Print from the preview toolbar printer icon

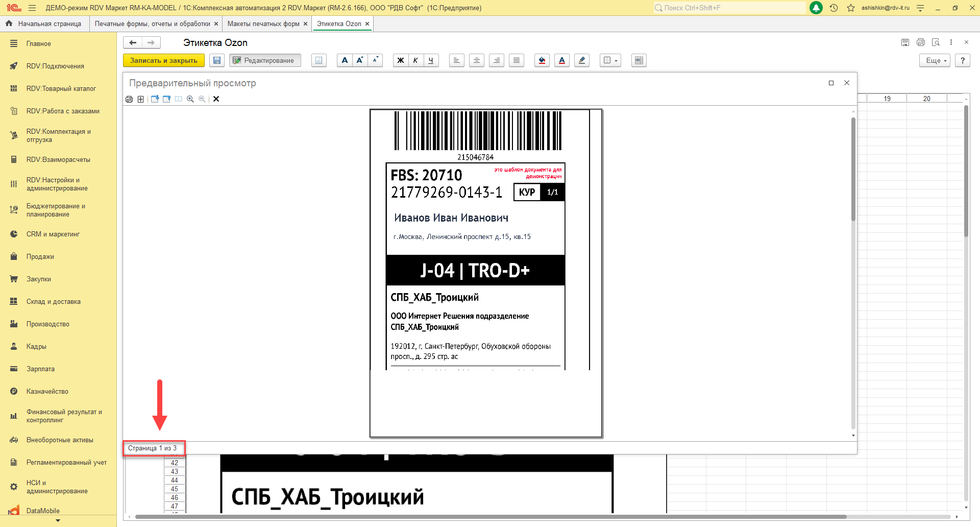point(129,99)
